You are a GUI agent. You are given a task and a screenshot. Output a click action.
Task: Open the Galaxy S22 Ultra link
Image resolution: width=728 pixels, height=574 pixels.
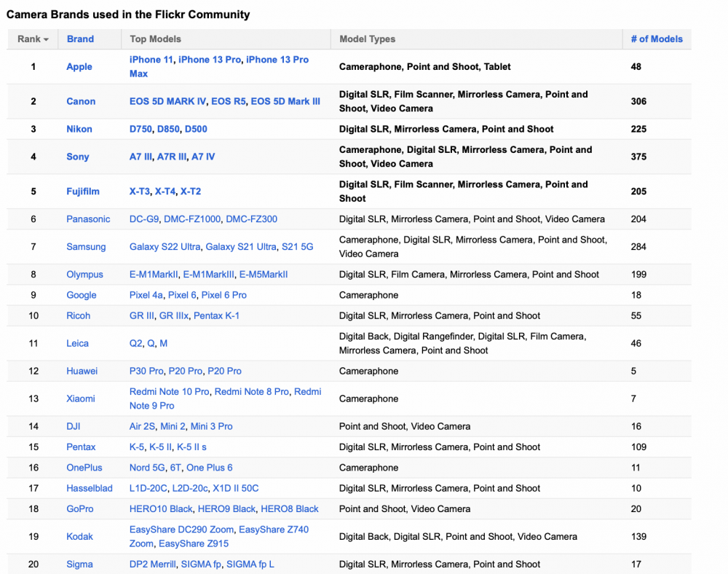pyautogui.click(x=165, y=247)
